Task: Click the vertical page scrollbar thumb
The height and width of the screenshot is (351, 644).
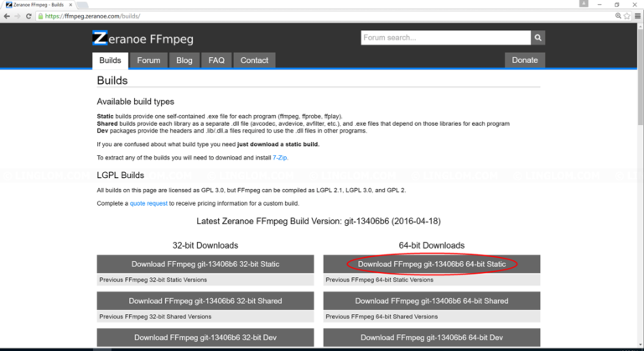Action: pyautogui.click(x=641, y=76)
